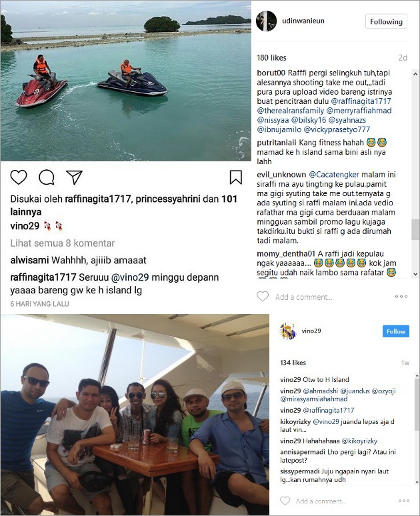Open vino29 profile avatar
Viewport: 420px width, 516px height.
(x=288, y=331)
